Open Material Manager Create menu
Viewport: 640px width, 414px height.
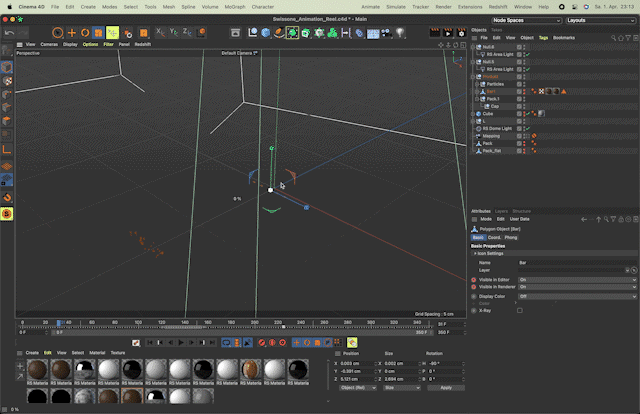[x=32, y=353]
